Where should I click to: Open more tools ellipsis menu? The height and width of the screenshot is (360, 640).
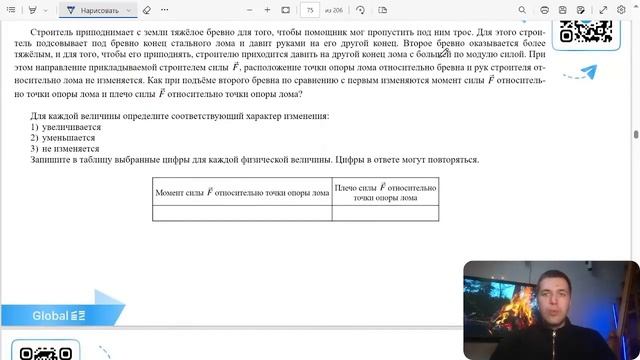pyautogui.click(x=164, y=10)
